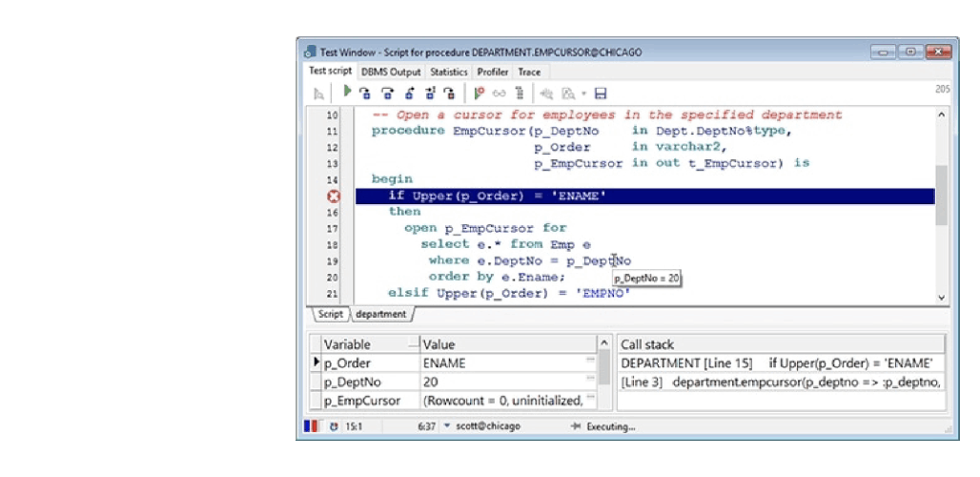The image size is (980, 477).
Task: Open the Trace tab
Action: coord(529,72)
